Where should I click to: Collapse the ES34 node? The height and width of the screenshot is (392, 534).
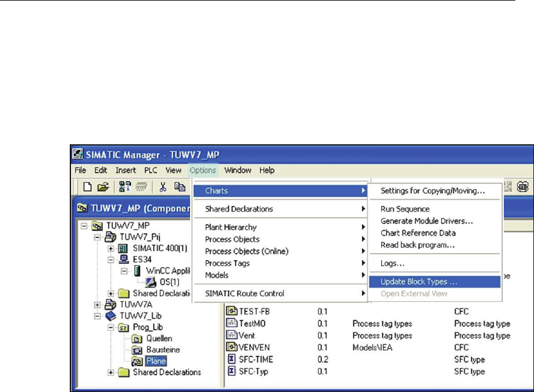pos(111,260)
